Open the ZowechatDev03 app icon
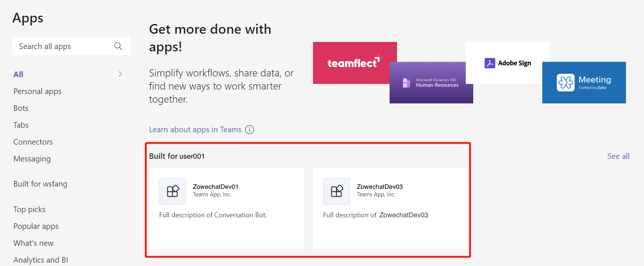644x266 pixels. 337,191
